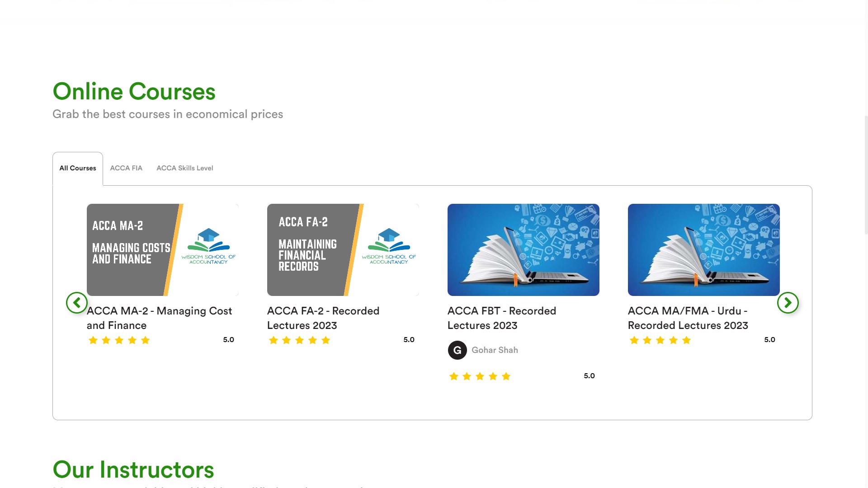Viewport: 868px width, 488px height.
Task: Click the star rating under ACCA MA-2 course
Action: click(x=119, y=340)
